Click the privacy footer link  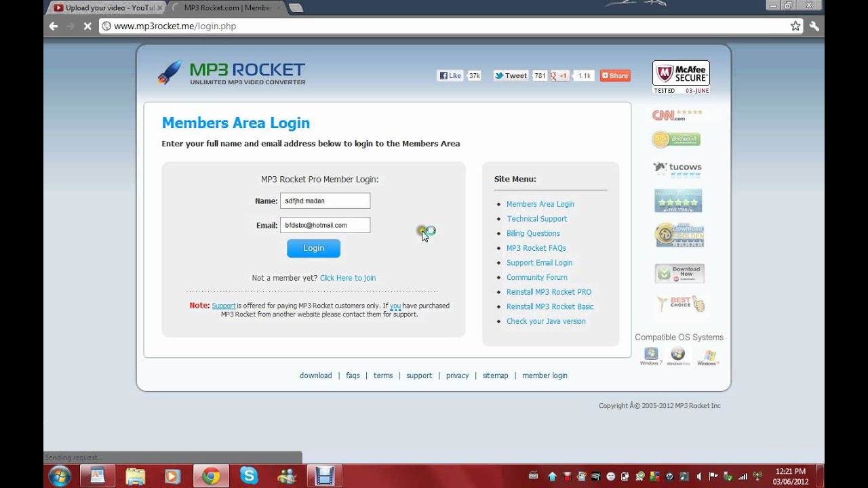point(457,375)
